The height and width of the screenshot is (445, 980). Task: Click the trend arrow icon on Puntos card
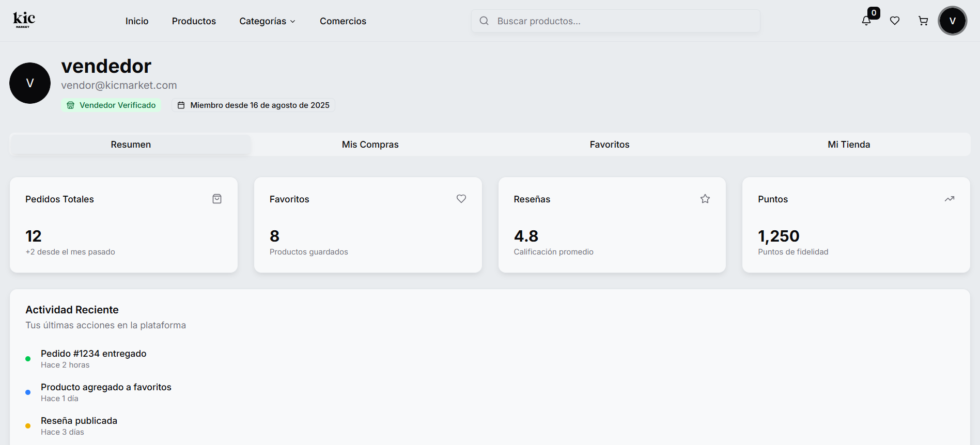pos(950,199)
